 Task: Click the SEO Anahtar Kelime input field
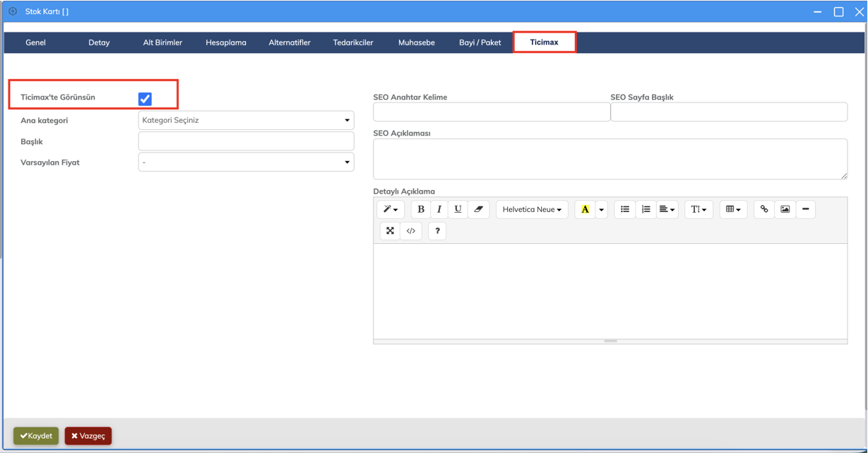point(492,112)
